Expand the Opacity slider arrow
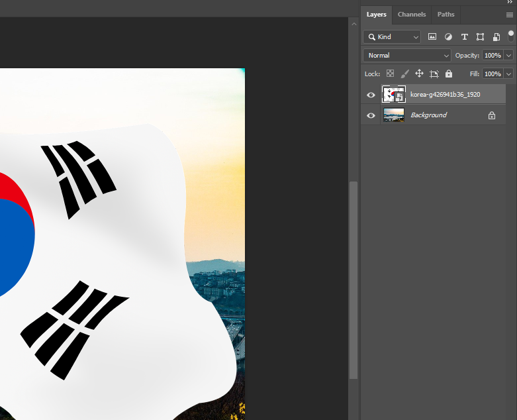 pyautogui.click(x=509, y=56)
